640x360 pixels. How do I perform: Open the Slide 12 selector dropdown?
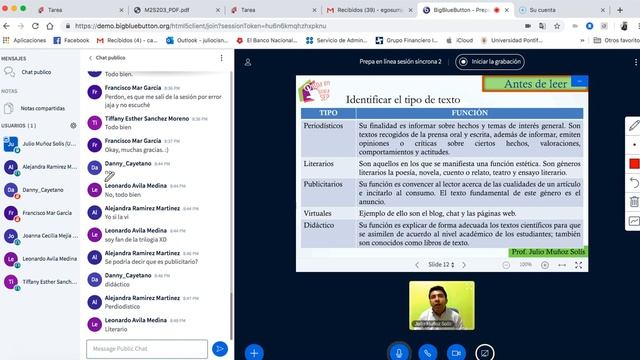441,265
